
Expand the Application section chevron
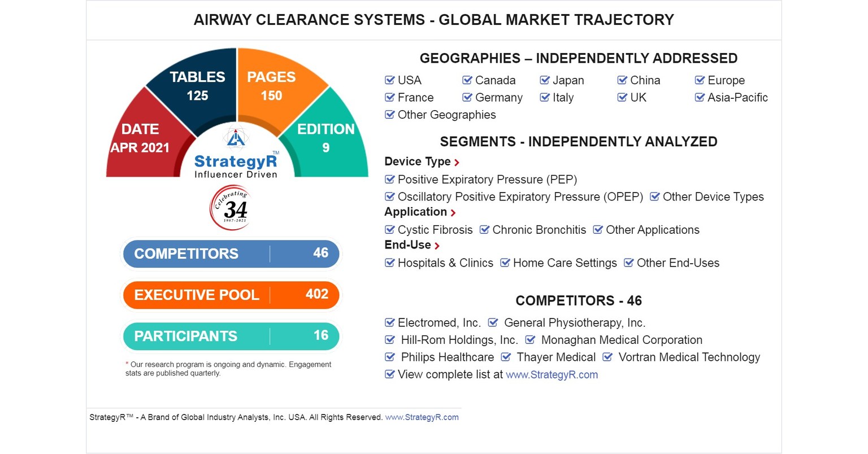[452, 212]
